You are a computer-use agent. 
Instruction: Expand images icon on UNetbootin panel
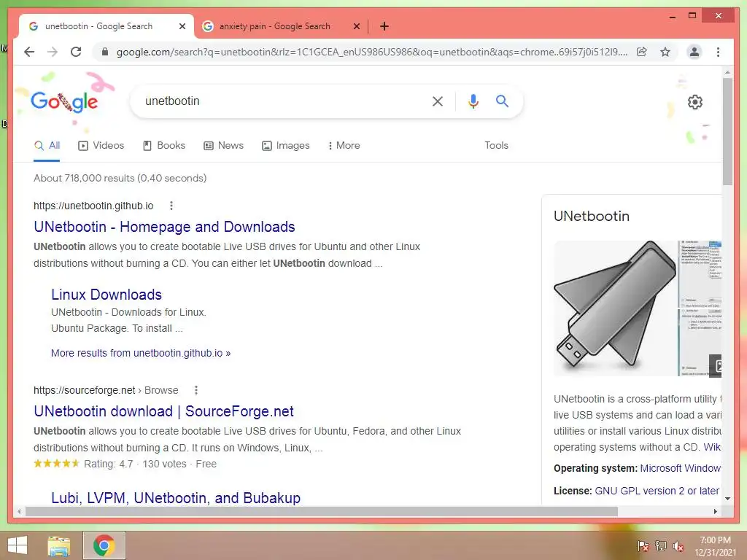pos(716,365)
